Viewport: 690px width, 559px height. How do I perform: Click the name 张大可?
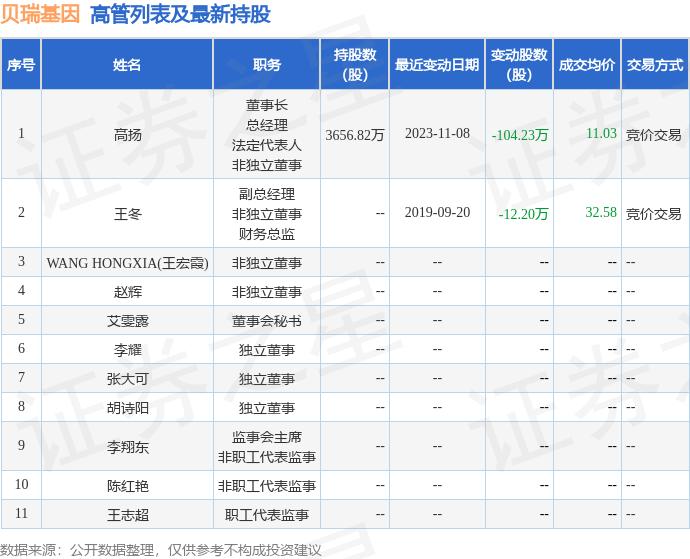(128, 379)
